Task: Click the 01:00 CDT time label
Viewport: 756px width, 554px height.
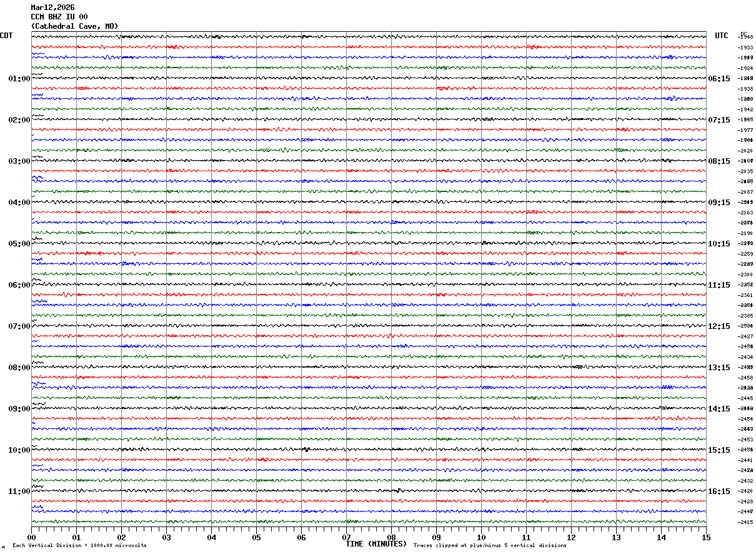Action: pyautogui.click(x=19, y=79)
